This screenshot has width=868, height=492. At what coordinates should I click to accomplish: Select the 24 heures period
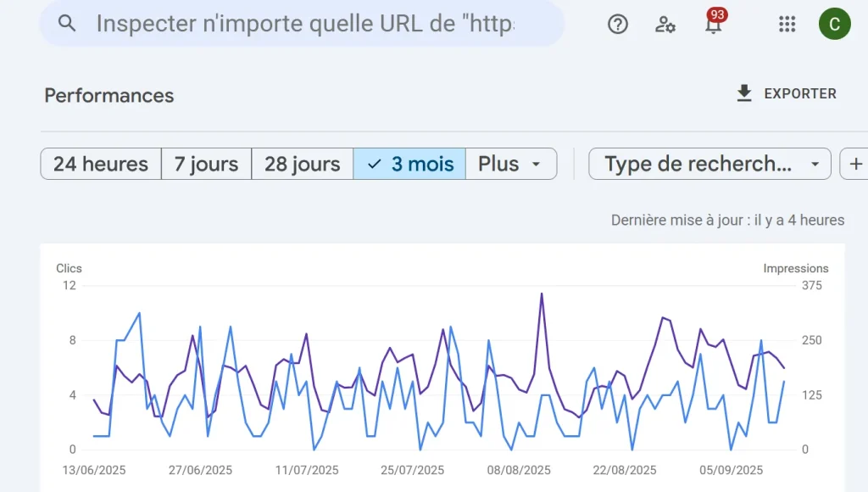click(100, 163)
